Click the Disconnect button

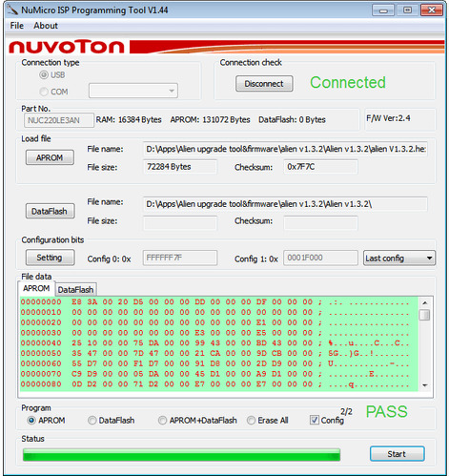(x=264, y=84)
